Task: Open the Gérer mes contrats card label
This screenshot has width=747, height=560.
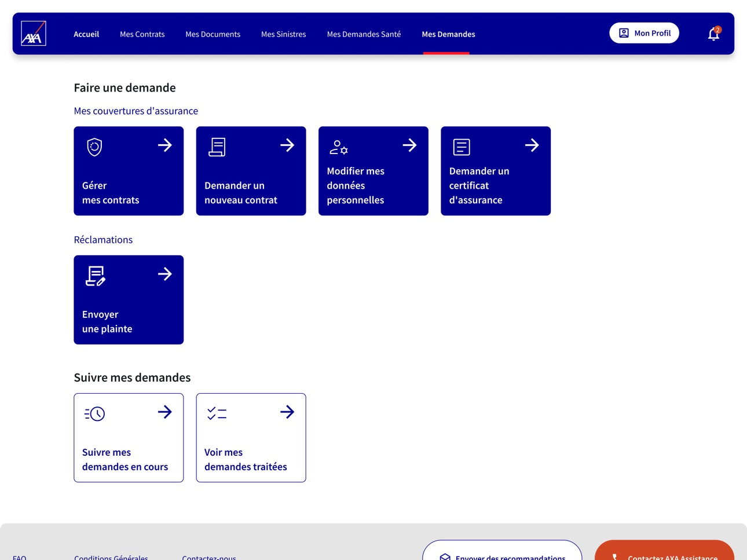Action: 111,193
